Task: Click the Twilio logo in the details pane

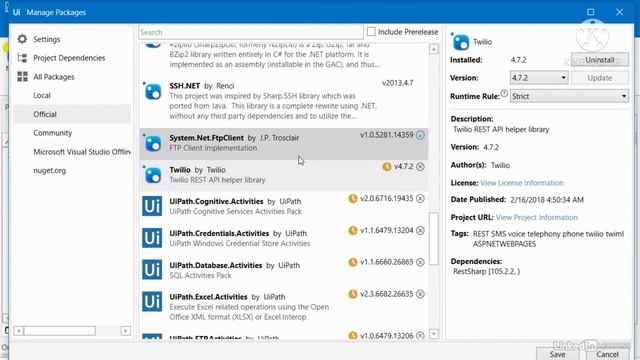Action: [460, 42]
